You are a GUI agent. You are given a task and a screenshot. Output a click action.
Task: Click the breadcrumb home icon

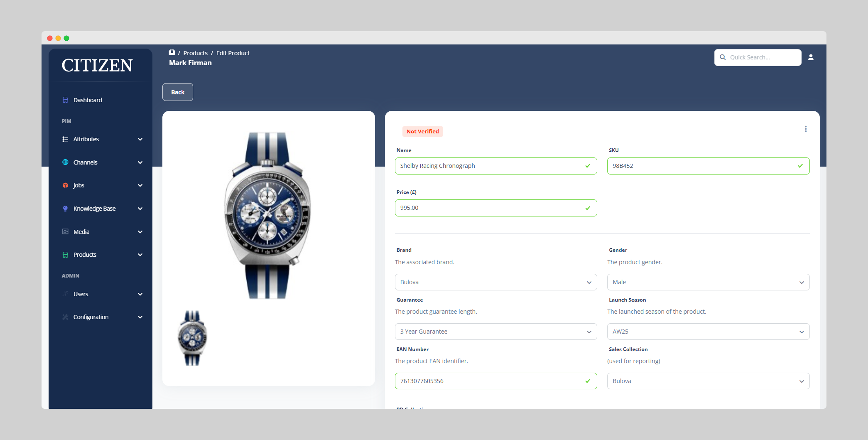tap(172, 52)
